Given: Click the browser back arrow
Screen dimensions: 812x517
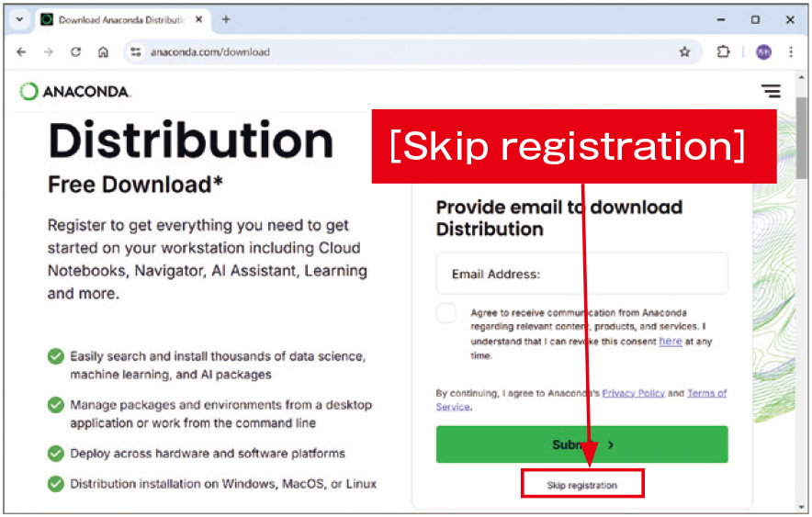Looking at the screenshot, I should 21,52.
